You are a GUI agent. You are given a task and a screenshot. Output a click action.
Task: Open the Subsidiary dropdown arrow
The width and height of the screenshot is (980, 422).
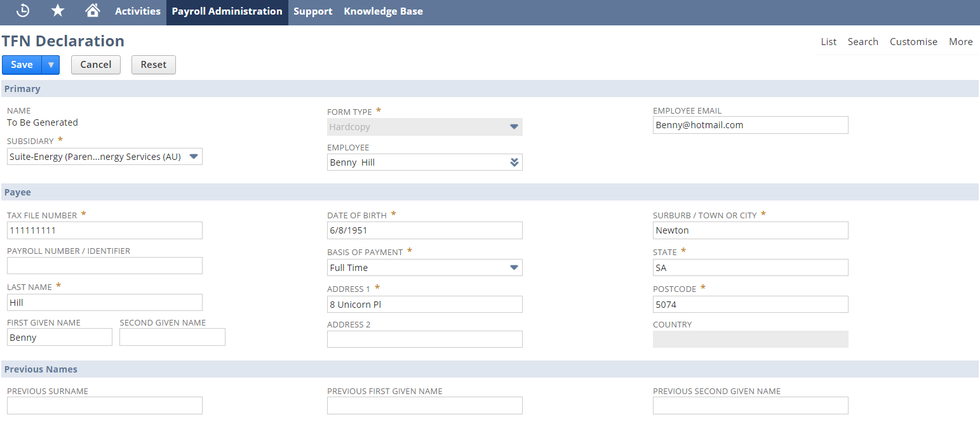point(194,156)
